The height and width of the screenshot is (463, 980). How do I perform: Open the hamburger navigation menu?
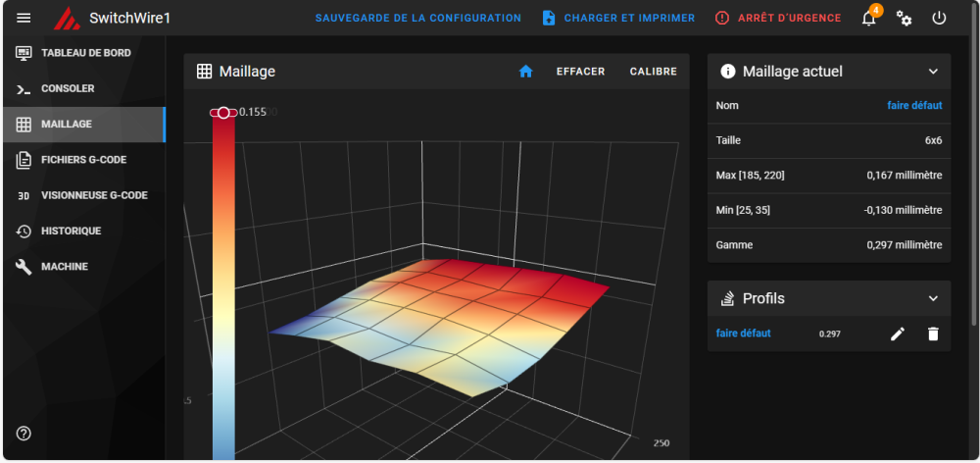(24, 18)
